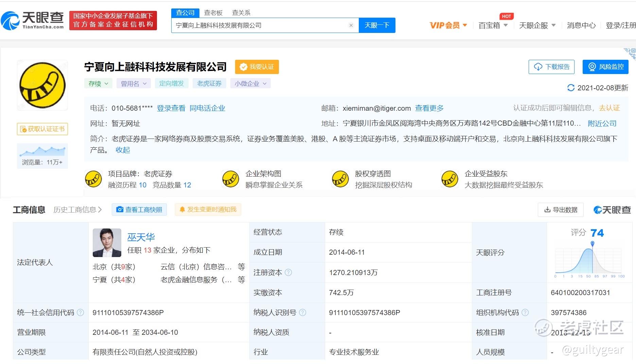Image resolution: width=636 pixels, height=364 pixels.
Task: Click 获取认证证书 button
Action: click(x=42, y=129)
